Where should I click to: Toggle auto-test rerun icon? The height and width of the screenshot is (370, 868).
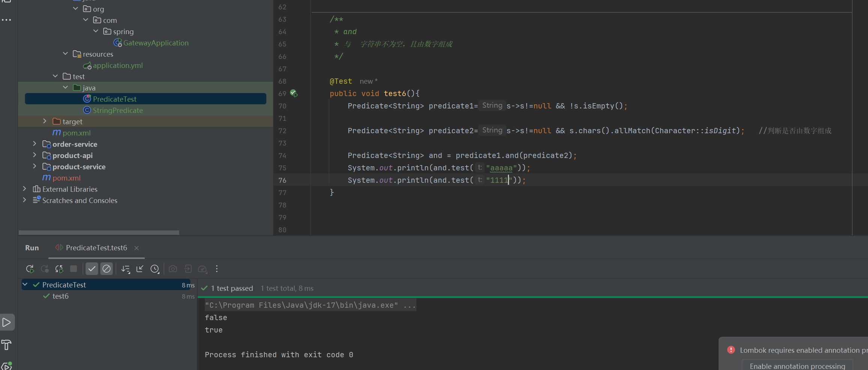[x=59, y=269]
